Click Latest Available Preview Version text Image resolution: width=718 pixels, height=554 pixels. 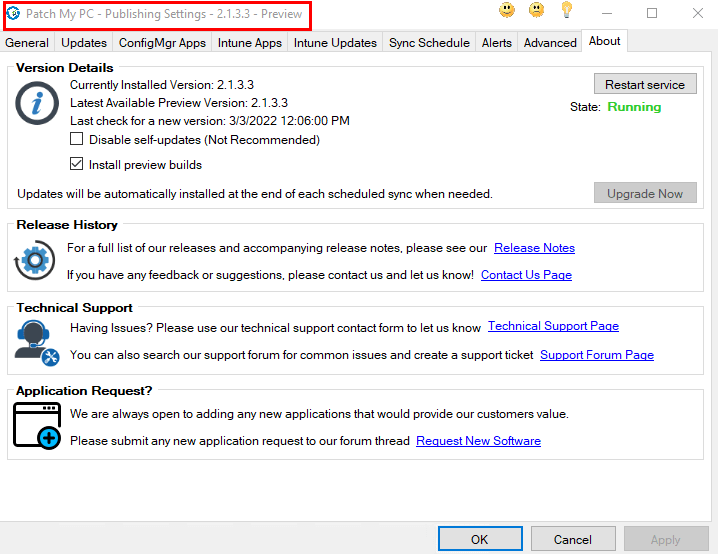tap(179, 103)
